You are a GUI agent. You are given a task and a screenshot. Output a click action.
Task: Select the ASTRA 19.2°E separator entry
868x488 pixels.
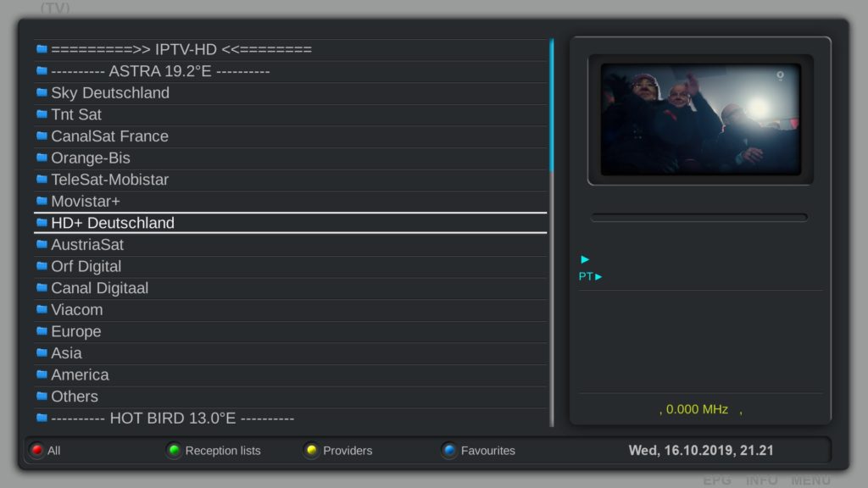(291, 71)
